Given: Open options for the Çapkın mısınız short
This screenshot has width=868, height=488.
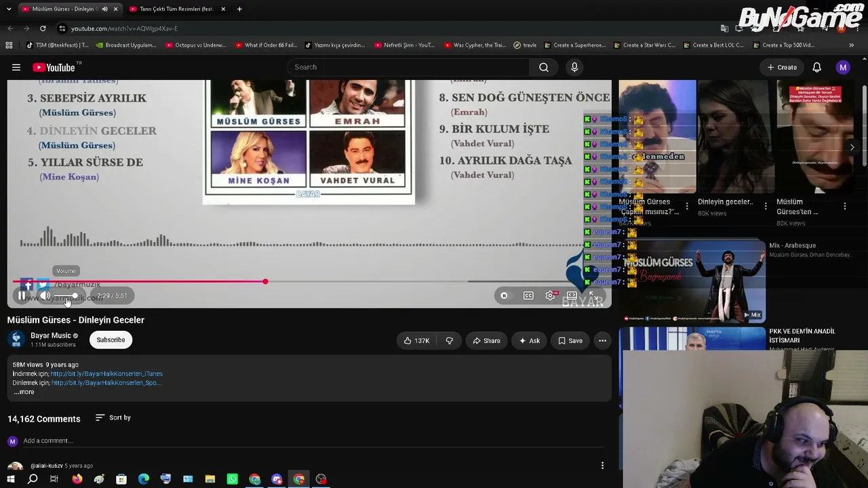Looking at the screenshot, I should 687,206.
